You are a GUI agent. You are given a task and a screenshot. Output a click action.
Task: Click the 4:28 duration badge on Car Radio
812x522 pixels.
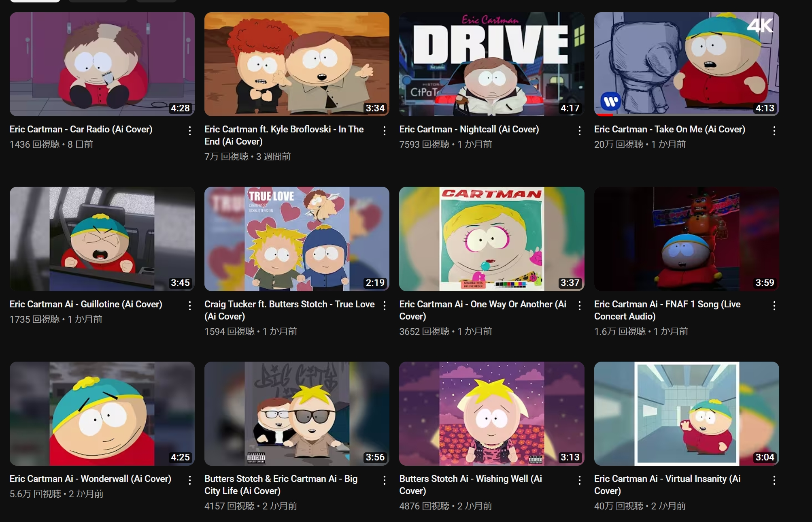tap(180, 108)
